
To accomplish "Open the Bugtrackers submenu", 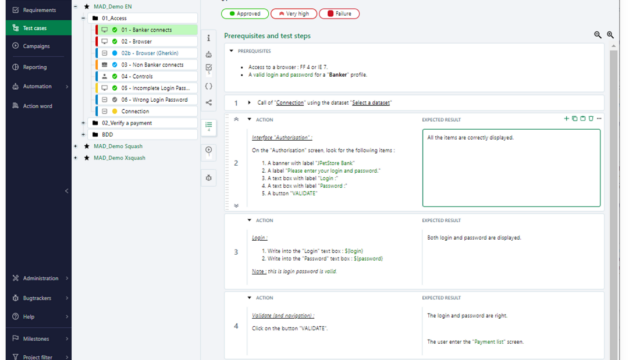I will point(39,298).
